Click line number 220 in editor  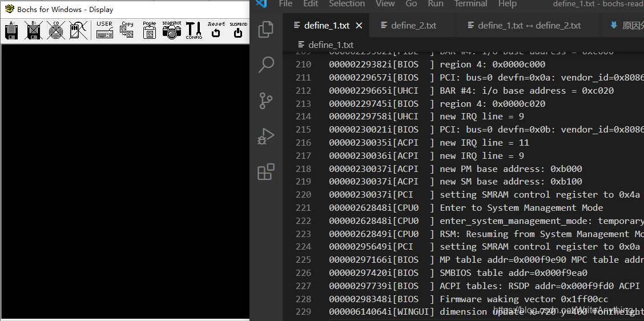pos(304,195)
